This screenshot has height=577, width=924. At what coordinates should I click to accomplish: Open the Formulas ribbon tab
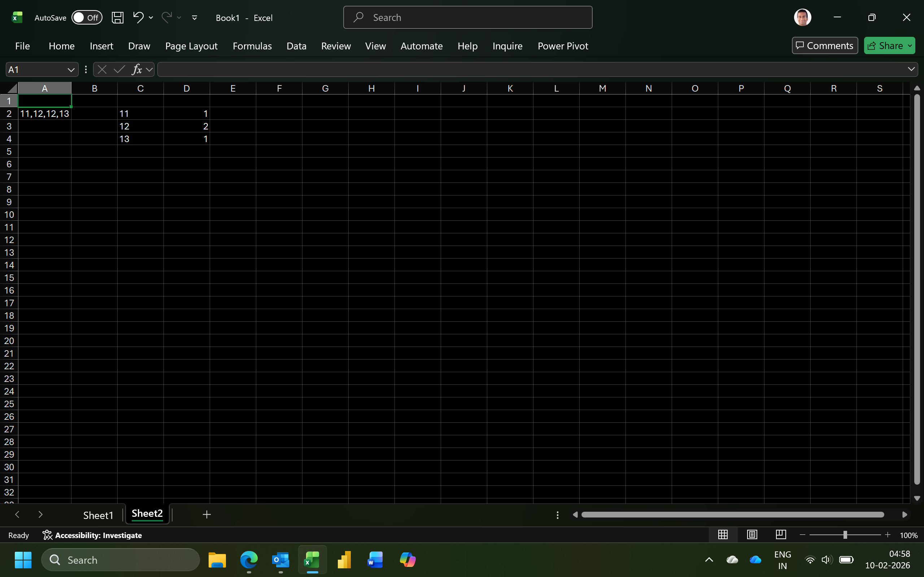(x=252, y=46)
